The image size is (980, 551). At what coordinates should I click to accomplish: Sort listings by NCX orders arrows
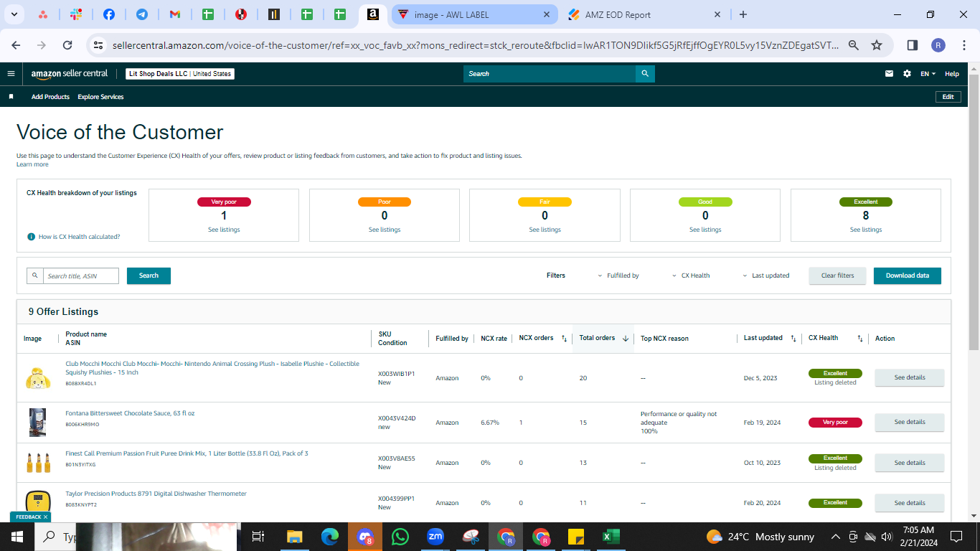[564, 339]
